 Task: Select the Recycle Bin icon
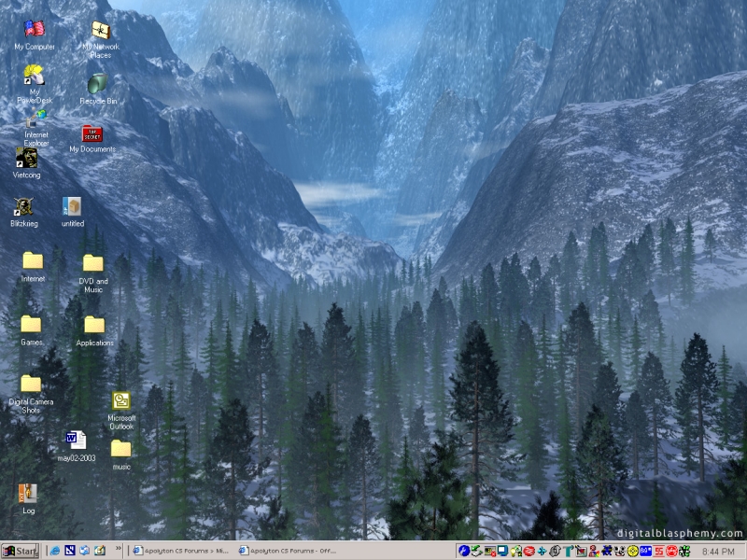pos(98,86)
